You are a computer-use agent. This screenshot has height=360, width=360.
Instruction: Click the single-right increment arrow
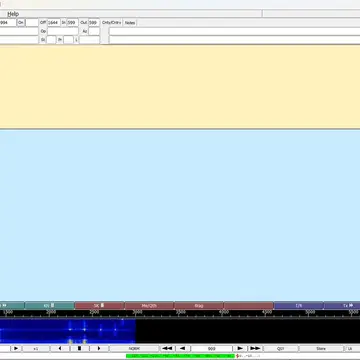(240, 348)
